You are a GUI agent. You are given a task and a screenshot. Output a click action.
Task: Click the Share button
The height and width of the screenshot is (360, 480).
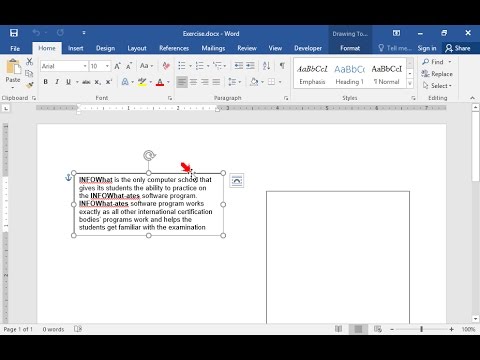point(458,48)
